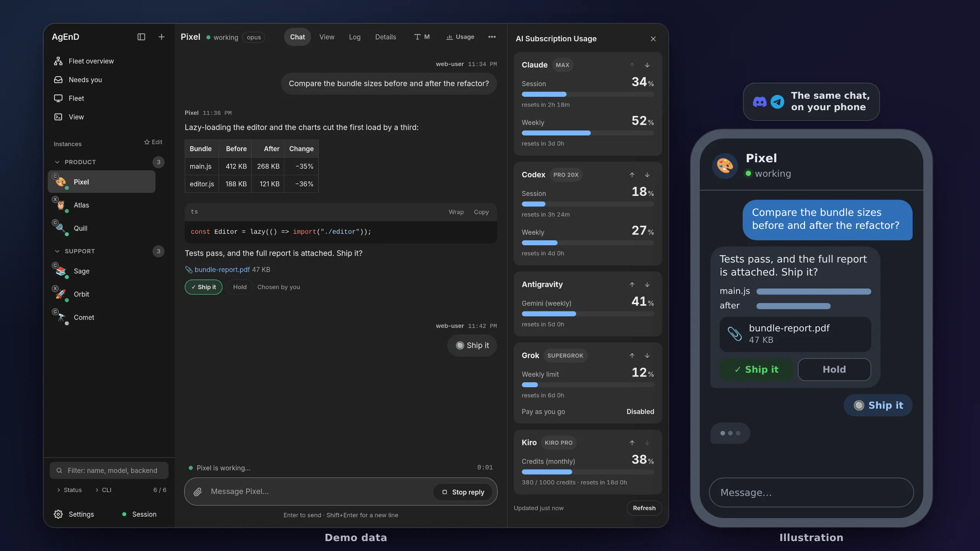Expand the Status filter section
This screenshot has height=551, width=980.
pyautogui.click(x=69, y=490)
